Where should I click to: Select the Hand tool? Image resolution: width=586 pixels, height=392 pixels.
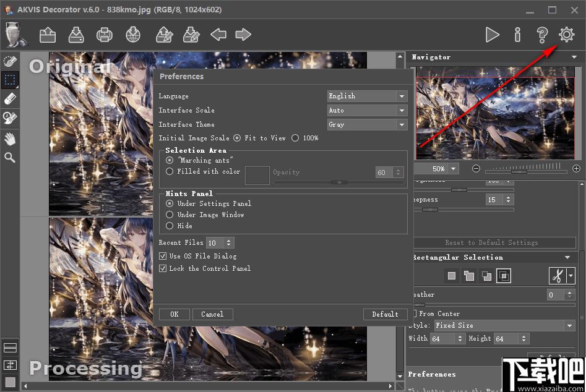point(10,140)
